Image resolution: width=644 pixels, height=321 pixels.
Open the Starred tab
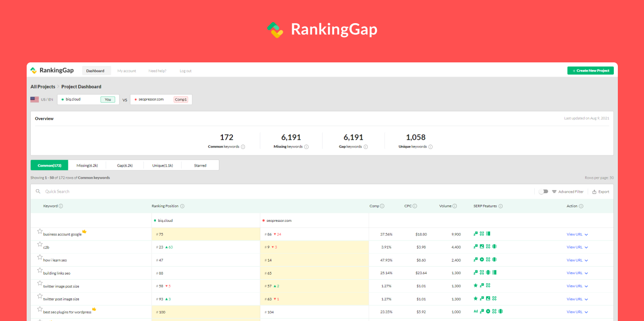click(x=200, y=165)
